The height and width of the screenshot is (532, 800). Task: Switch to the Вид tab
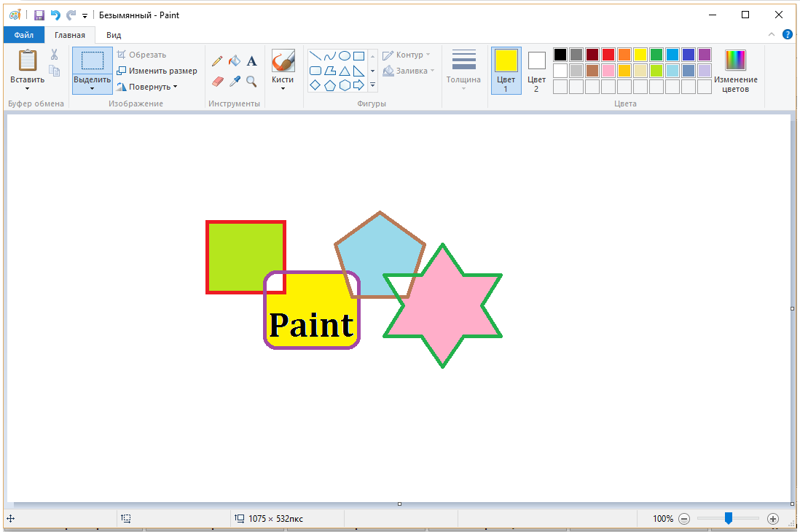(x=114, y=35)
